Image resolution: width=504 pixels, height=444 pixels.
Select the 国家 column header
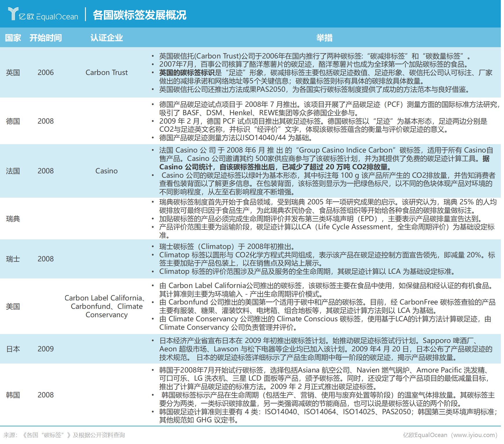[x=13, y=38]
